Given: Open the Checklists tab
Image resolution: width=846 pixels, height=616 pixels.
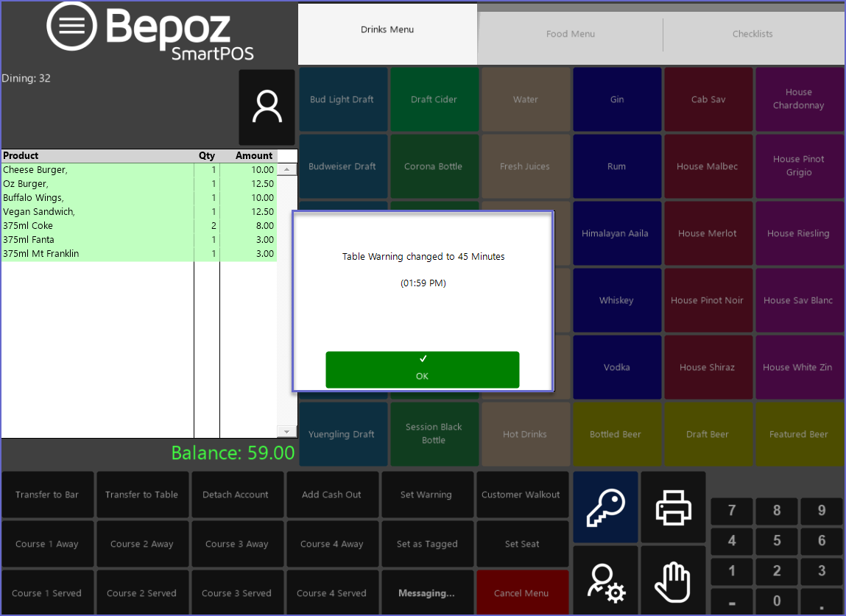Looking at the screenshot, I should coord(752,34).
